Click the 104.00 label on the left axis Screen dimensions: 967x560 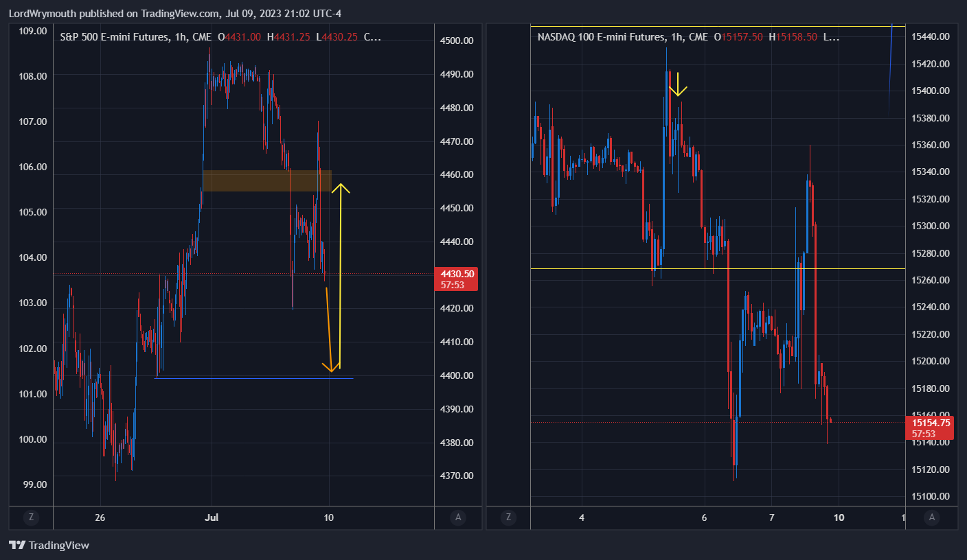(x=33, y=257)
